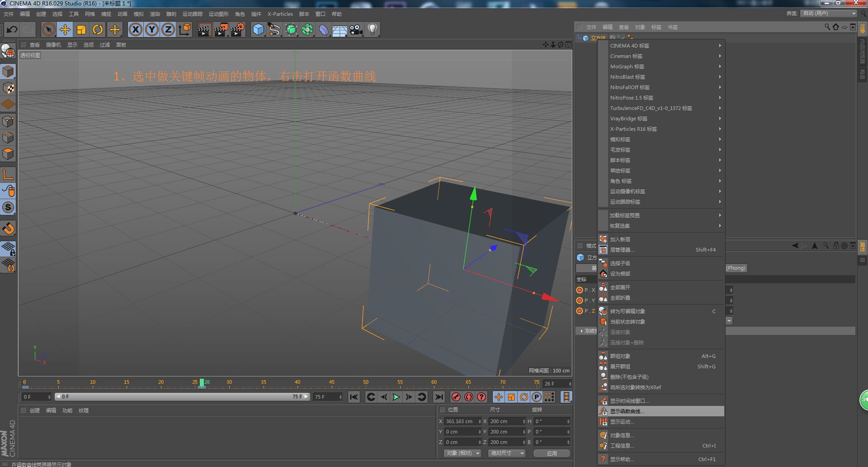Select 群组对象 menu entry
Screen dimensions: 868x467
[x=661, y=356]
